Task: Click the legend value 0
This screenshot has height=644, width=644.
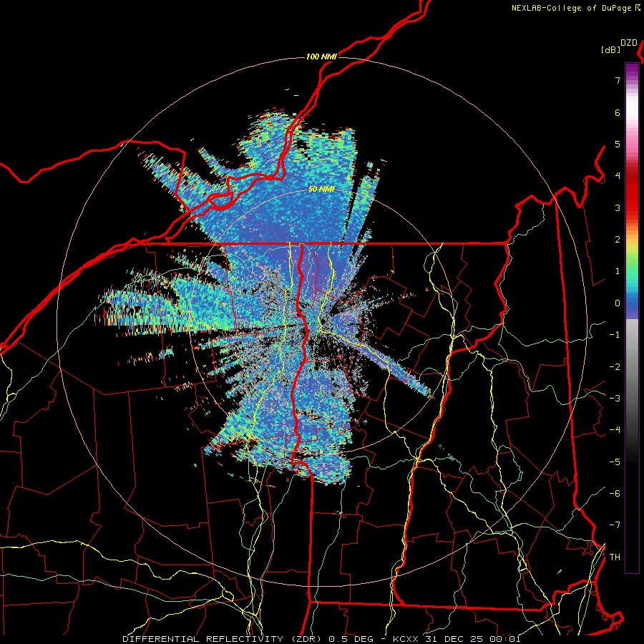Action: (618, 303)
